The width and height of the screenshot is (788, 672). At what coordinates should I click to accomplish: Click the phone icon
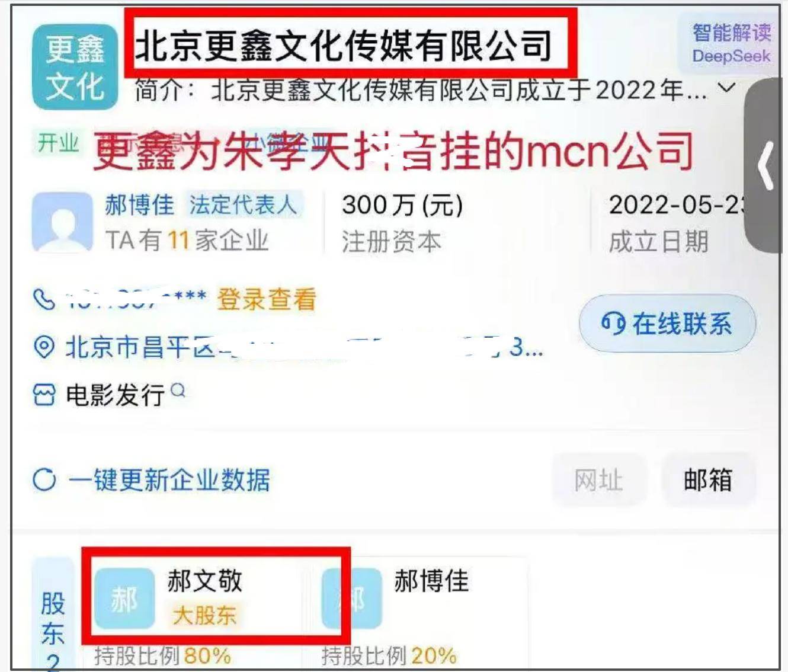pos(44,299)
